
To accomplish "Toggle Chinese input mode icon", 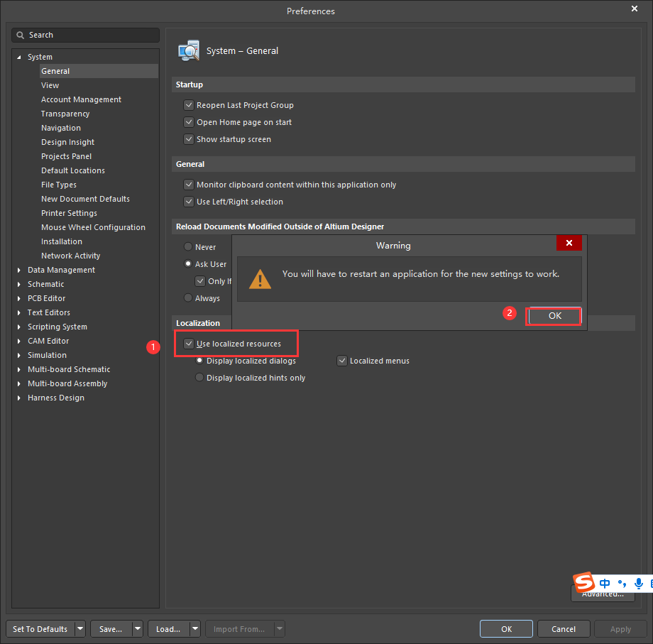I will pyautogui.click(x=605, y=583).
